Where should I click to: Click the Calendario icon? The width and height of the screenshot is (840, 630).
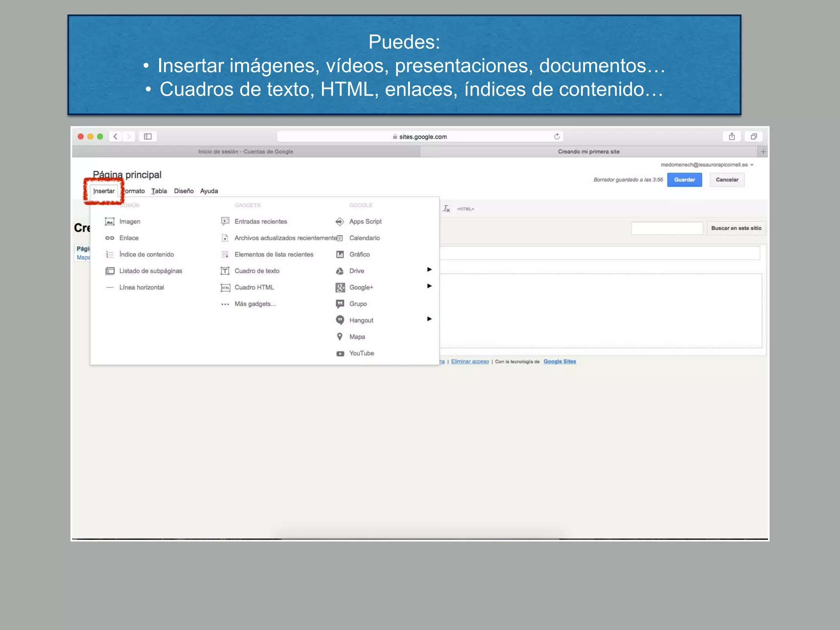pos(340,238)
